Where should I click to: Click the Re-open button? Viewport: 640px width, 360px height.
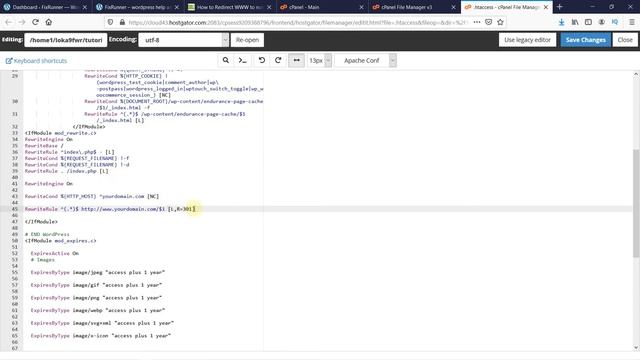click(247, 40)
